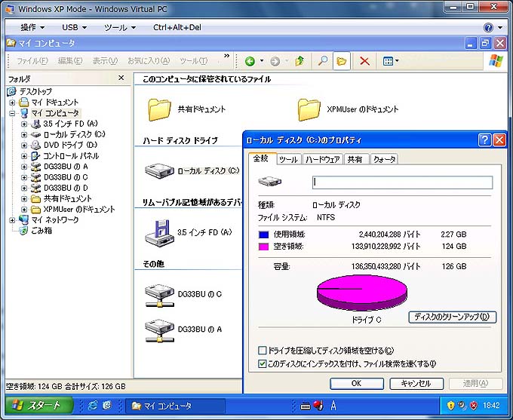
Task: Toggle the Folders pane toolbar icon
Action: pos(341,61)
